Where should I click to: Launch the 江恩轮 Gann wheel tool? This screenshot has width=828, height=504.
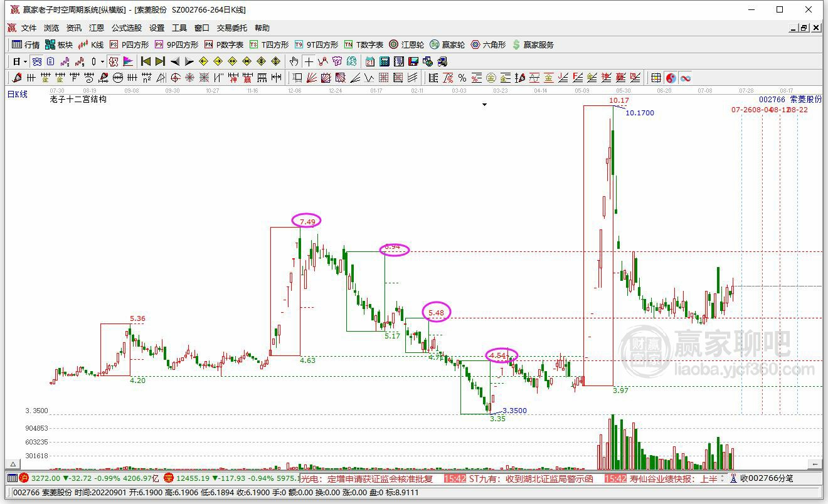pyautogui.click(x=406, y=45)
